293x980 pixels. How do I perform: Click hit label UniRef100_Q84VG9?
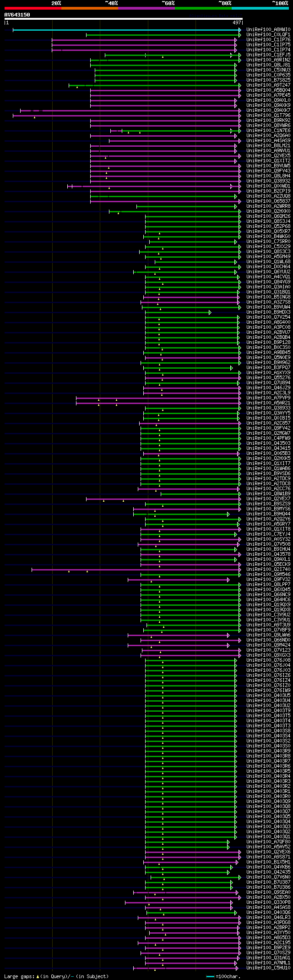coord(268,282)
